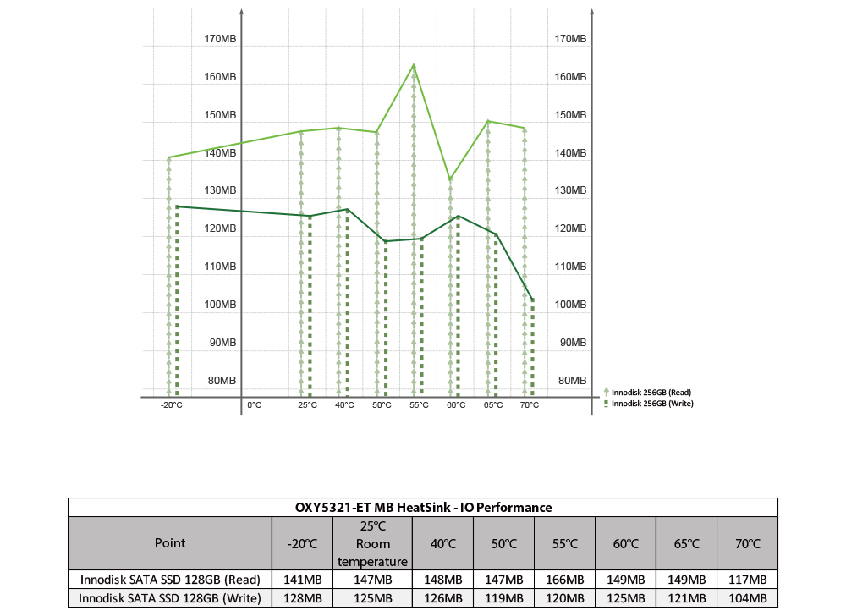The height and width of the screenshot is (616, 846).
Task: Click the 148MB read value cell
Action: [x=443, y=580]
